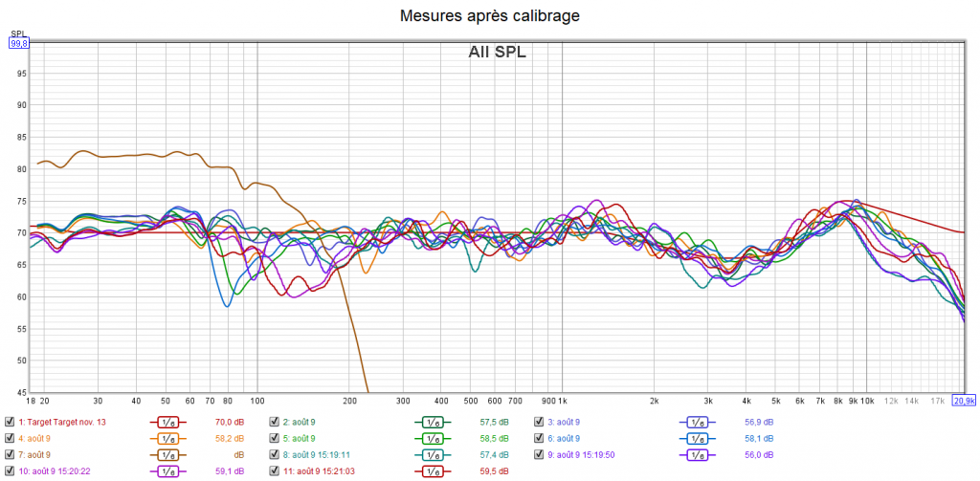
Task: Click the violet 1/6 smoothing icon for trace 9
Action: coord(698,454)
